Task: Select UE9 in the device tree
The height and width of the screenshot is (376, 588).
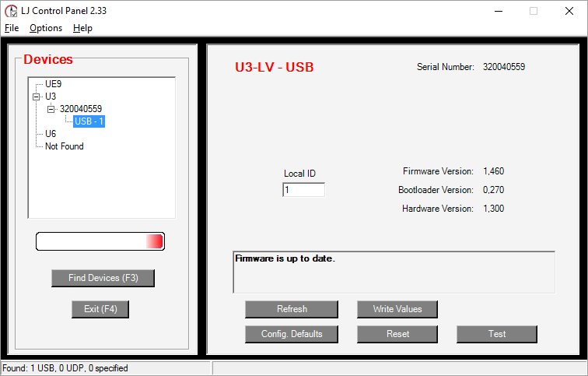Action: click(53, 84)
